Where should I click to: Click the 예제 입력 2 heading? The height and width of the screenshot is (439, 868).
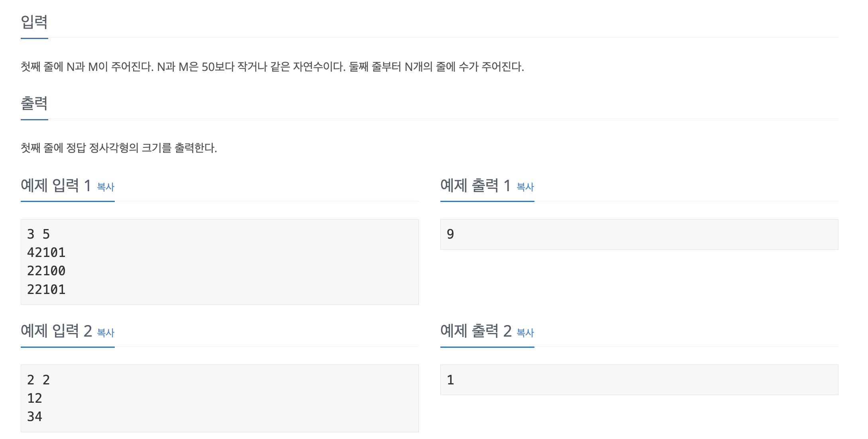tap(57, 331)
